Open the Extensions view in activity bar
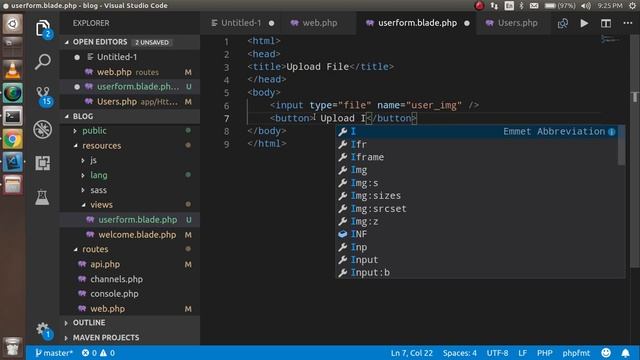This screenshot has height=360, width=640. tap(42, 163)
